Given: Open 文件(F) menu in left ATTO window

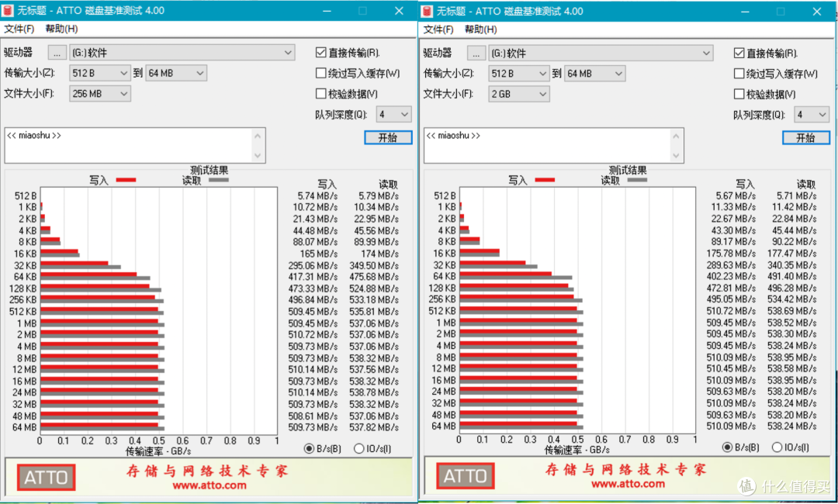Looking at the screenshot, I should pyautogui.click(x=19, y=29).
